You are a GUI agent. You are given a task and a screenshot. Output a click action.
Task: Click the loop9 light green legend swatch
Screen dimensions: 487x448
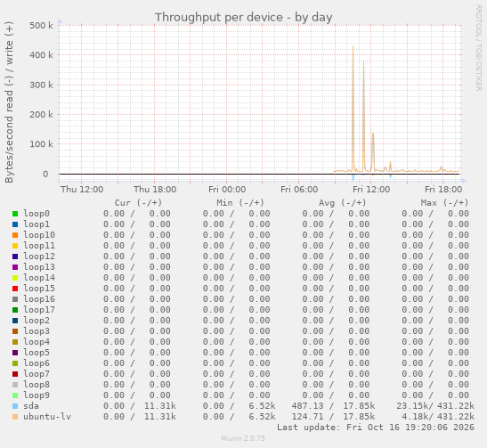click(15, 395)
